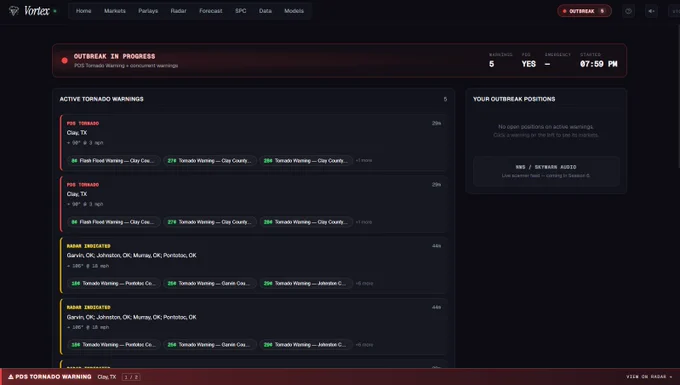Expand '+1 more' in the first Clay card

(364, 160)
